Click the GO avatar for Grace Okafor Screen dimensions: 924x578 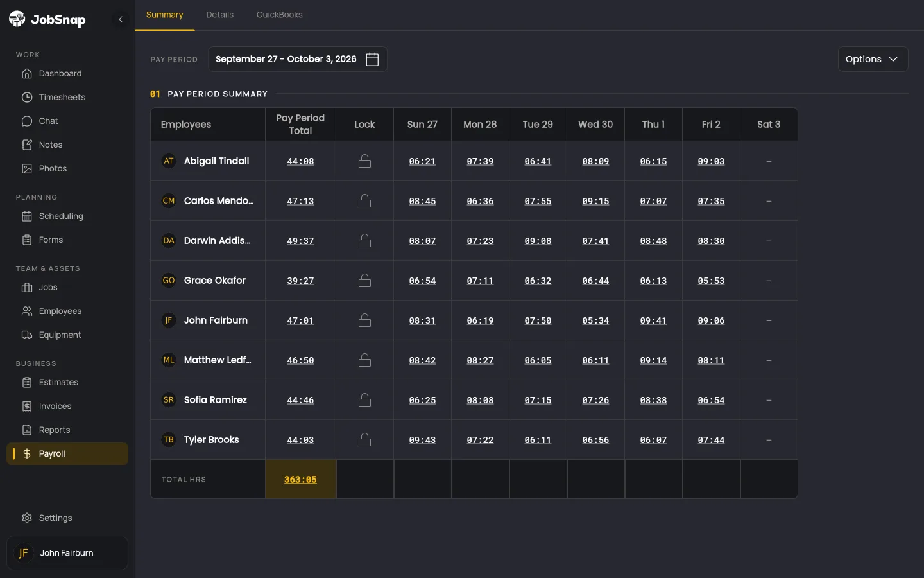click(x=169, y=281)
